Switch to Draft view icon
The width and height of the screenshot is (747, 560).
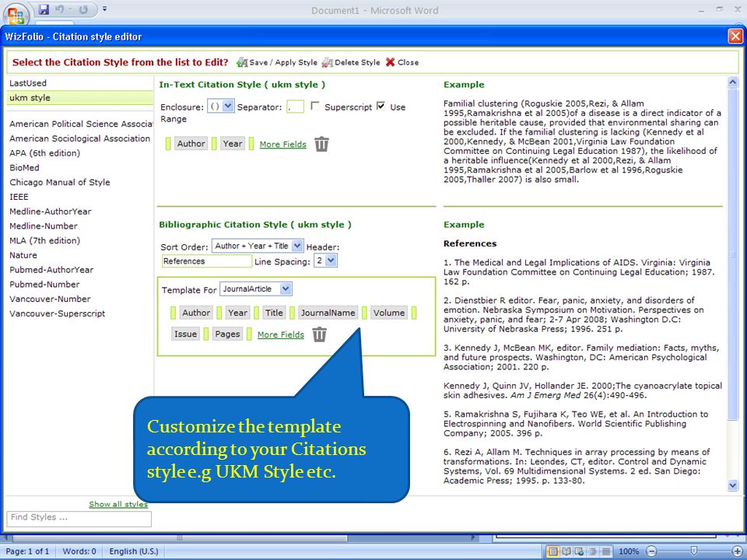coord(605,551)
